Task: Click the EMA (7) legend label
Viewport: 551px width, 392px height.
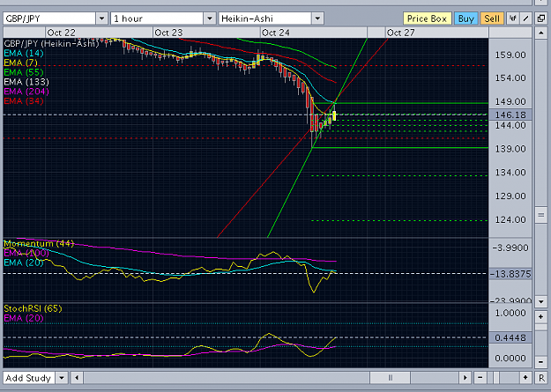Action: coord(20,63)
